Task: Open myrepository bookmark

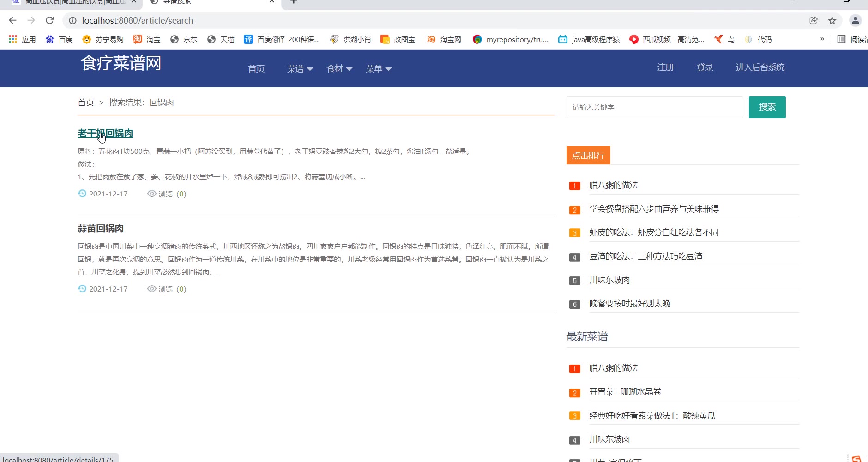Action: pyautogui.click(x=511, y=39)
